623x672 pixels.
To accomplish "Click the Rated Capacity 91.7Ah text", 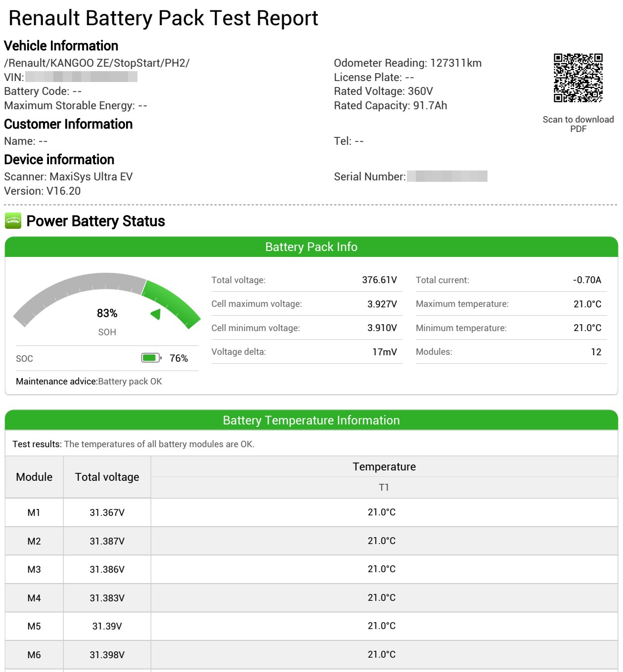I will [x=391, y=105].
